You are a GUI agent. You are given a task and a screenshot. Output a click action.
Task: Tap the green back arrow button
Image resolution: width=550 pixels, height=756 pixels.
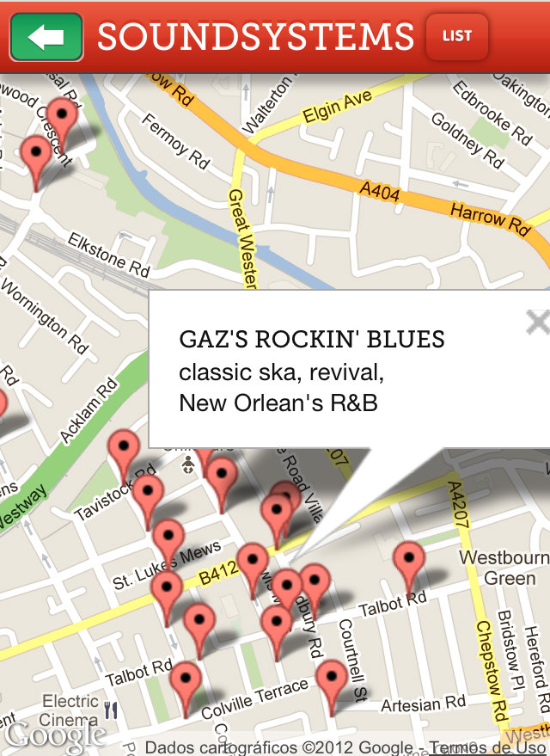[46, 37]
